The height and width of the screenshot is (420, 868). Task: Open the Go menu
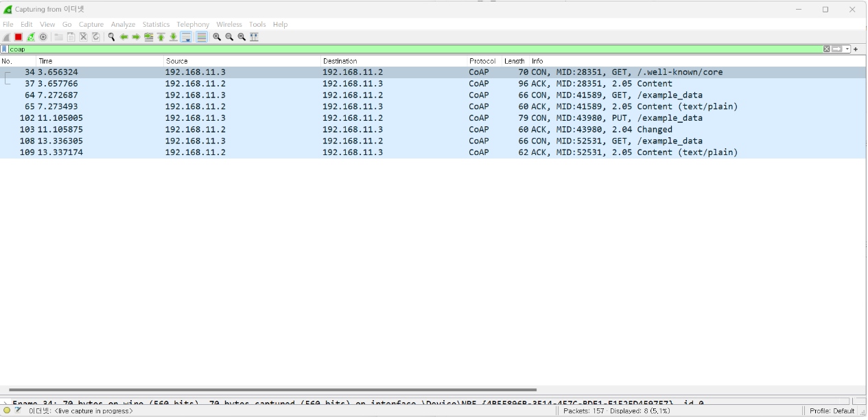coord(67,25)
